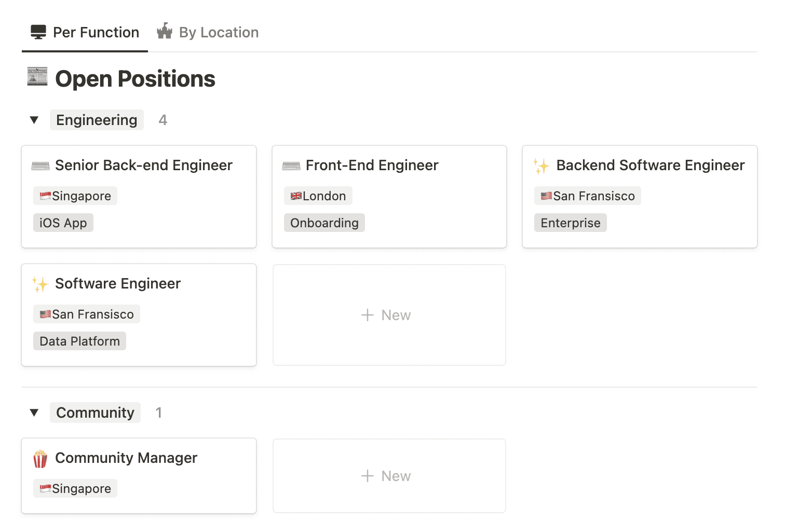The width and height of the screenshot is (812, 522).
Task: Click the keyboard icon on Senior Back-end Engineer
Action: [x=40, y=166]
